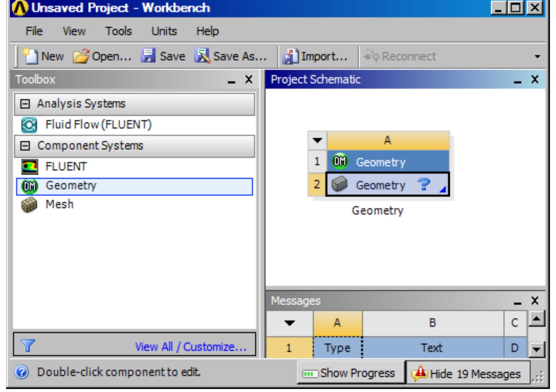Select the FLUENT component icon
This screenshot has height=392, width=556.
pyautogui.click(x=29, y=167)
